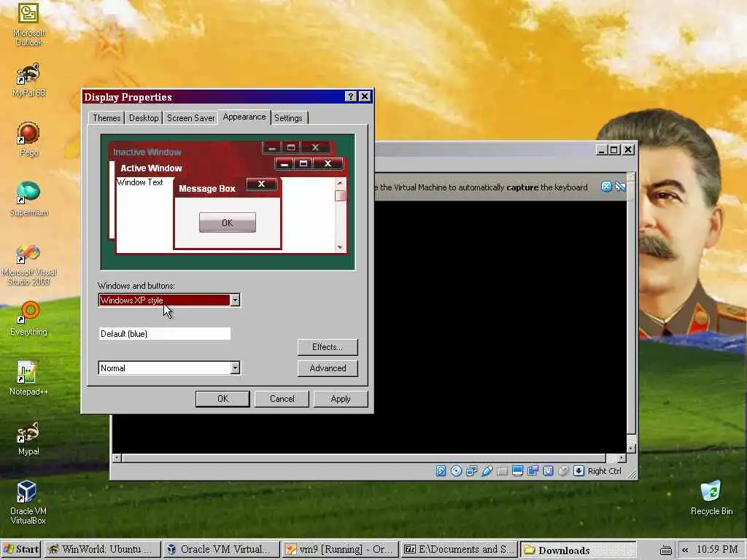Launch MyPal 68 desktop shortcut

point(28,79)
